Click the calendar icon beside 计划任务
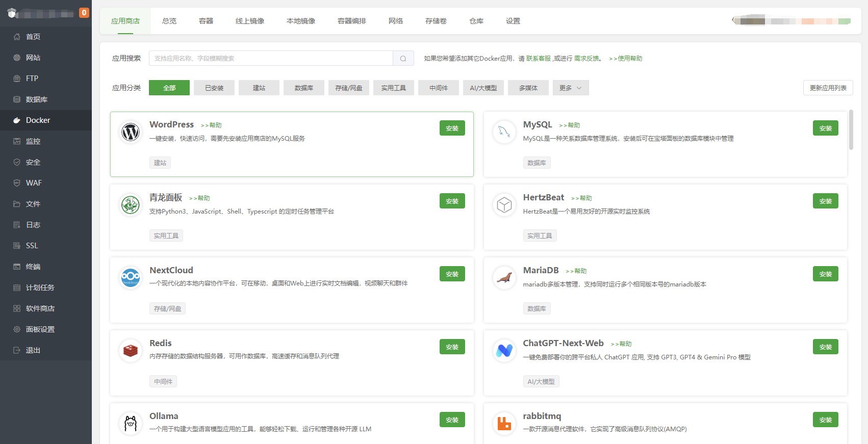The height and width of the screenshot is (444, 868). 17,288
